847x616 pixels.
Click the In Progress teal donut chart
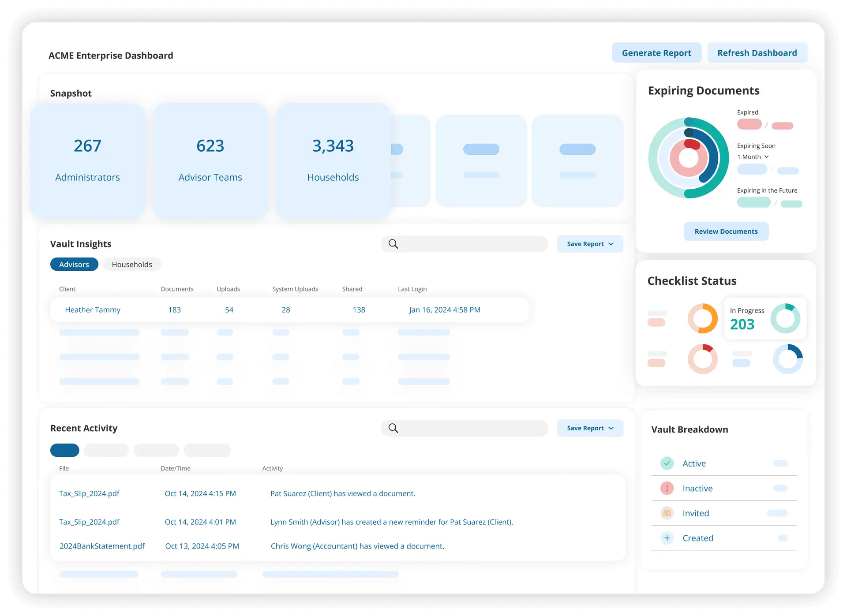point(785,318)
